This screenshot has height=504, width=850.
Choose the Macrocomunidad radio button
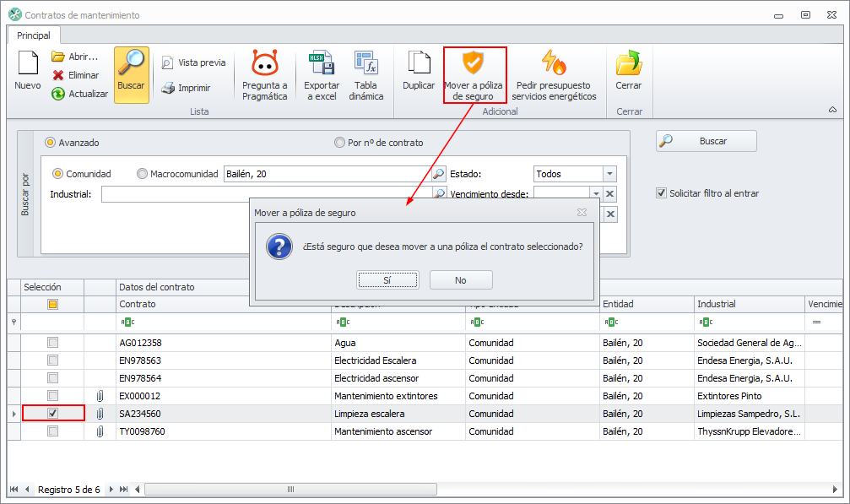pos(142,174)
